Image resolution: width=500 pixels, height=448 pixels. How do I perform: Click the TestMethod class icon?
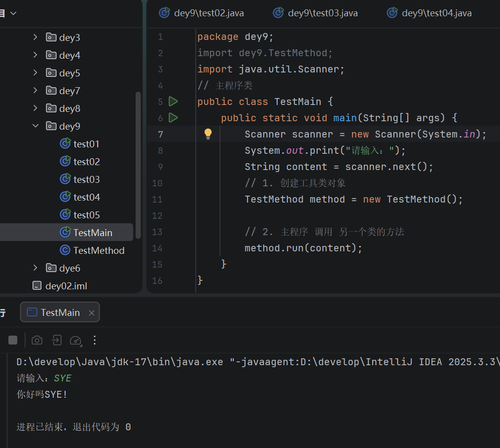click(x=65, y=250)
